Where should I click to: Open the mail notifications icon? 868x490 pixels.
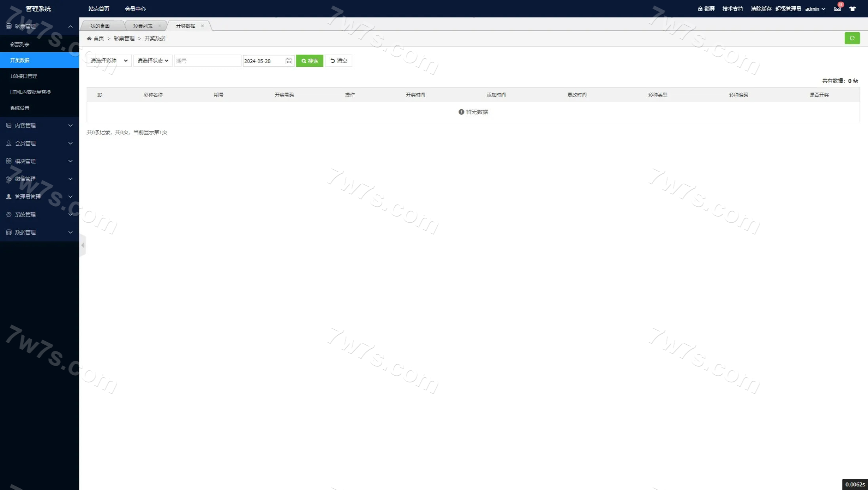pyautogui.click(x=837, y=9)
